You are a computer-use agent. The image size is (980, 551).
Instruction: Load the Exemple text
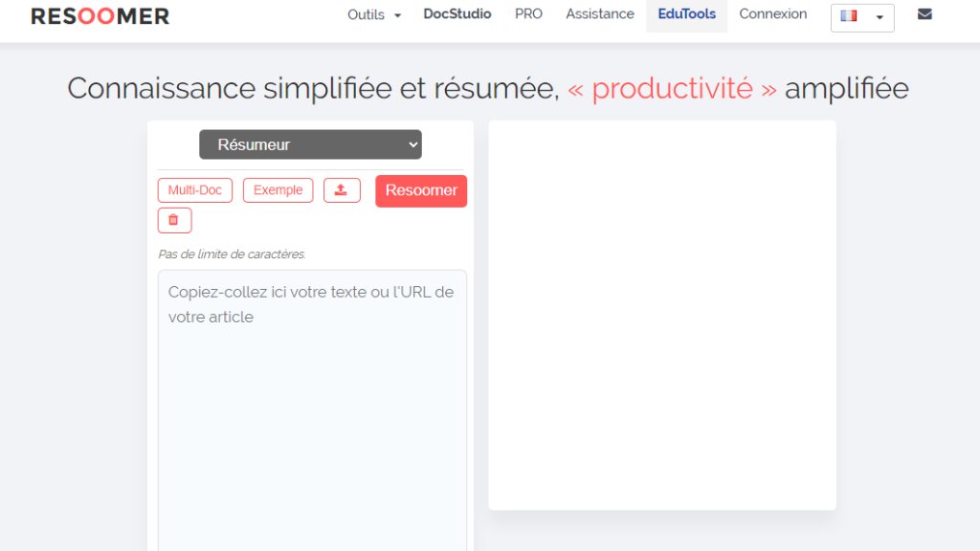(278, 190)
